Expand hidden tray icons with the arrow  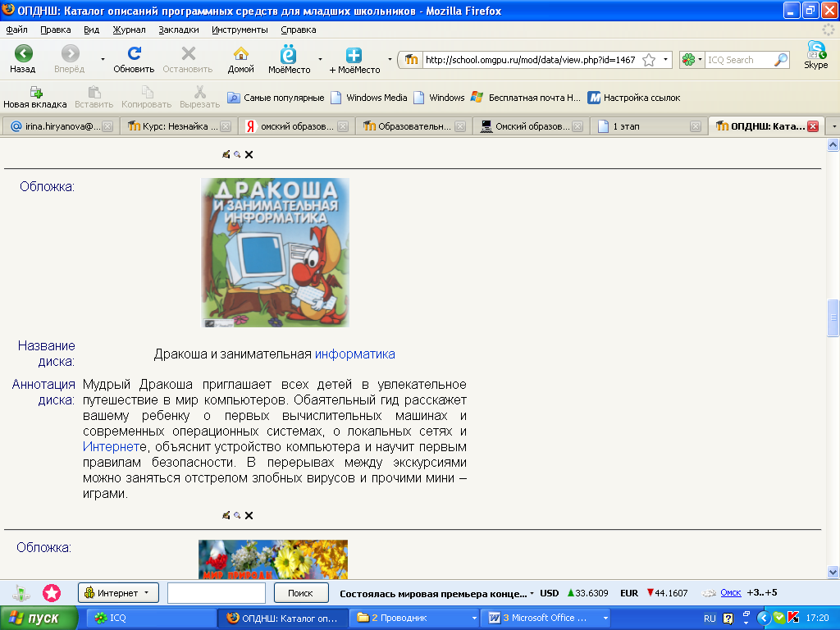click(764, 619)
